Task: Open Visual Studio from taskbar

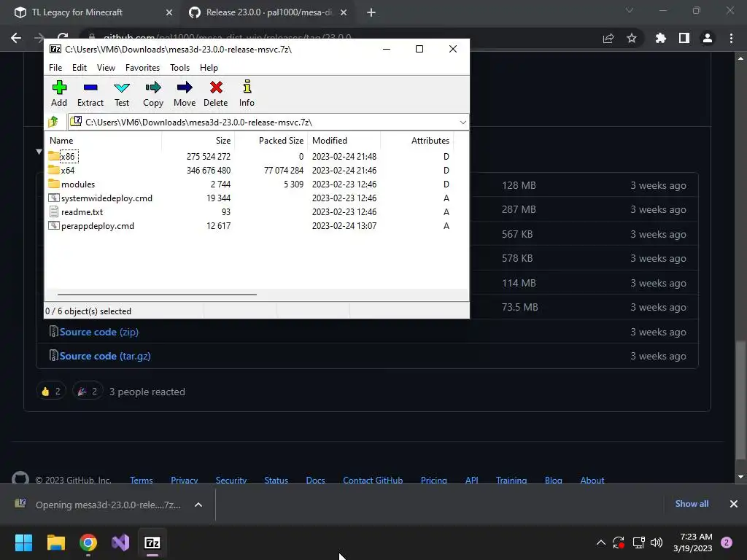Action: click(x=120, y=542)
